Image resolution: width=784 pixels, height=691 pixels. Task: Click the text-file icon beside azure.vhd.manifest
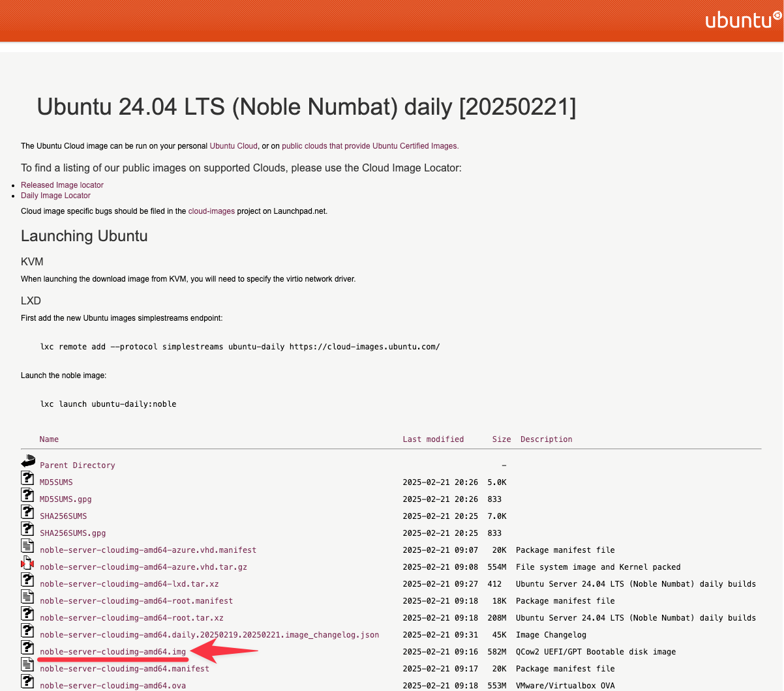pos(27,546)
